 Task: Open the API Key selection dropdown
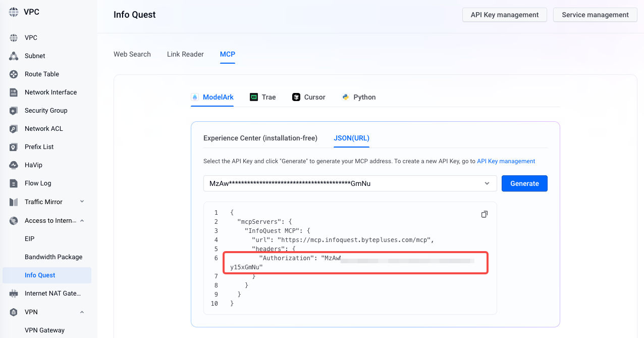tap(487, 183)
